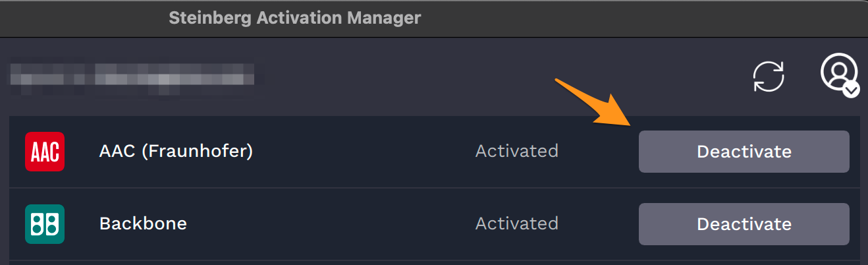The image size is (868, 265).
Task: Click the divider between AAC and Backbone rows
Action: [435, 188]
